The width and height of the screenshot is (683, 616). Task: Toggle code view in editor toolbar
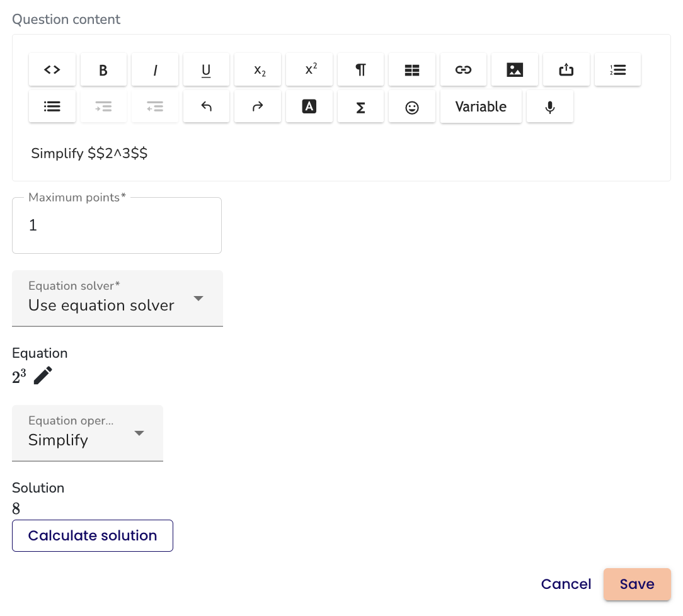[x=52, y=70]
